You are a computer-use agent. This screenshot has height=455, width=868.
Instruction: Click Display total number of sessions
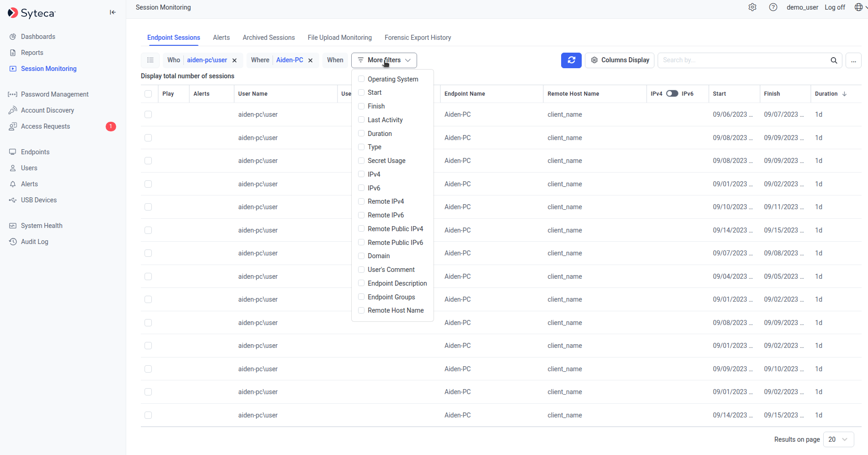point(188,76)
